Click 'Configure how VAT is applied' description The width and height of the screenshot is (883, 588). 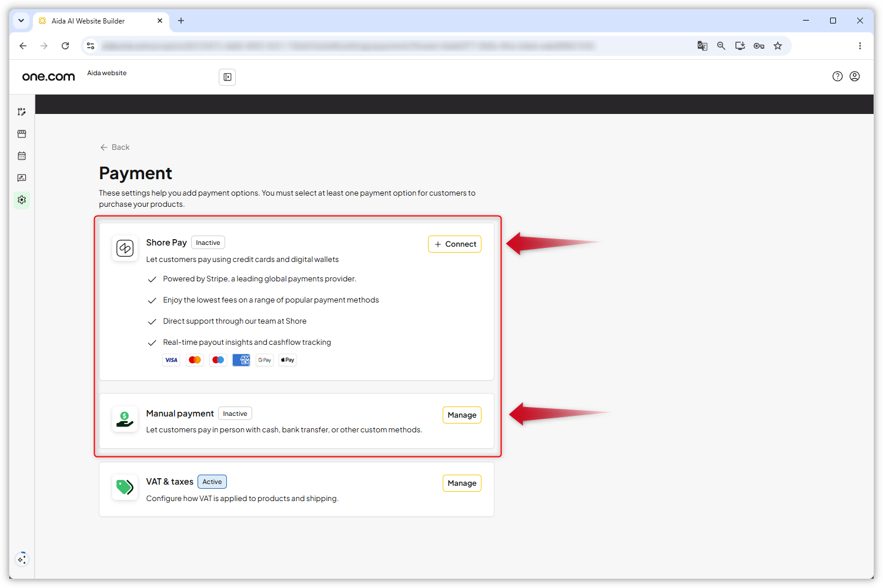[242, 499]
